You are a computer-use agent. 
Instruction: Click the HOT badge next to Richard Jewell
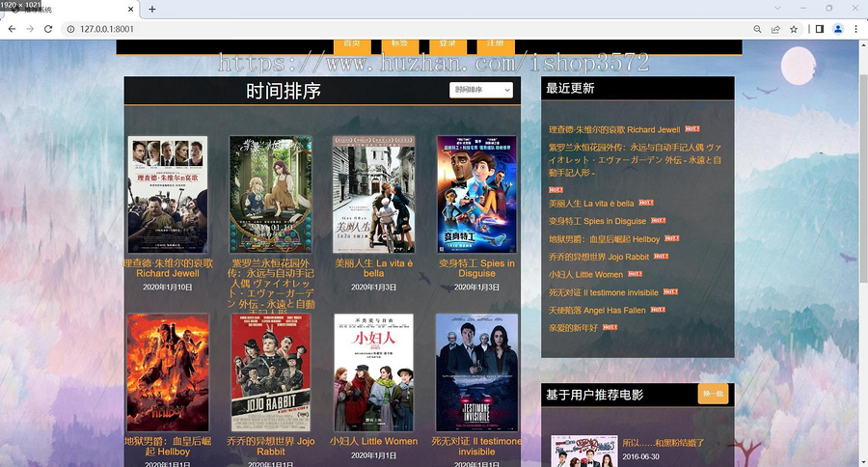692,128
